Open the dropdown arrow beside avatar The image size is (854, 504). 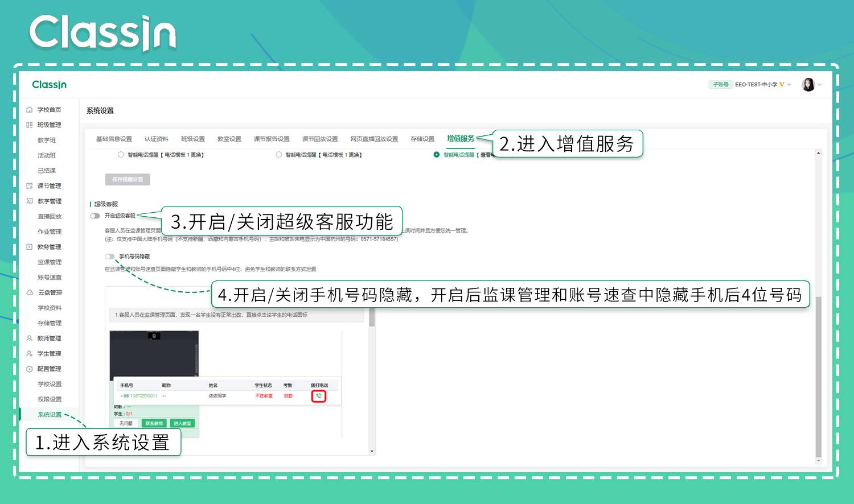point(820,85)
